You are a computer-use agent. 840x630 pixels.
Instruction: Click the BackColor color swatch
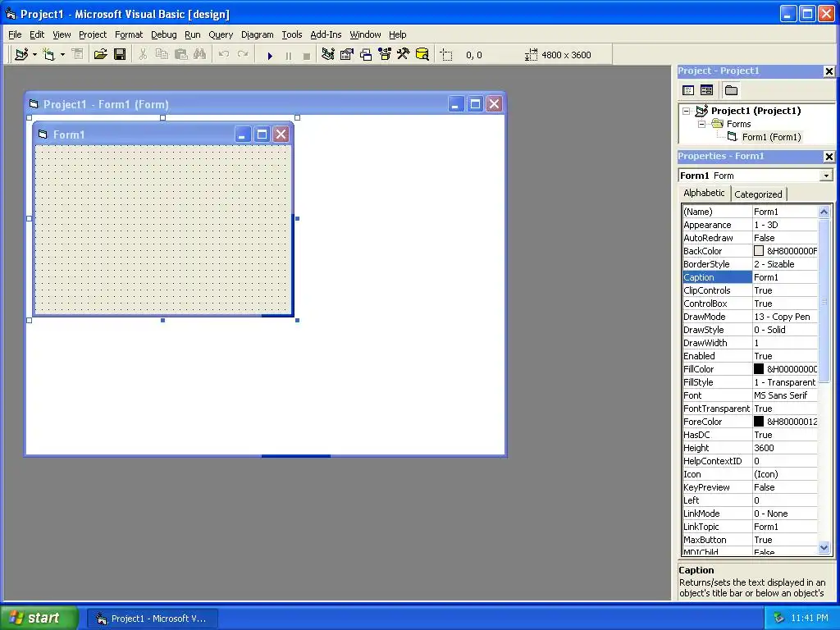click(759, 251)
